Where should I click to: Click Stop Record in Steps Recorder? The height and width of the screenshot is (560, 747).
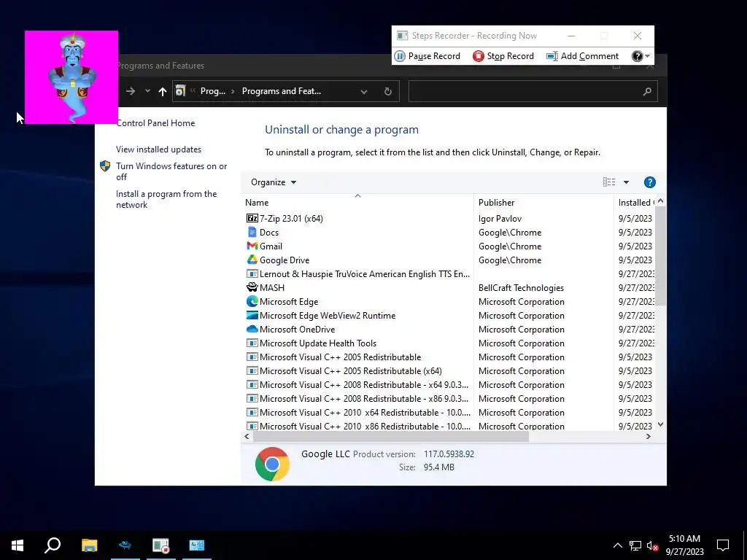(x=503, y=56)
